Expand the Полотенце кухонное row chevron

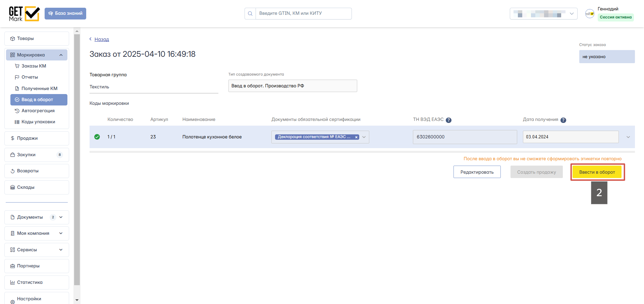coord(628,137)
